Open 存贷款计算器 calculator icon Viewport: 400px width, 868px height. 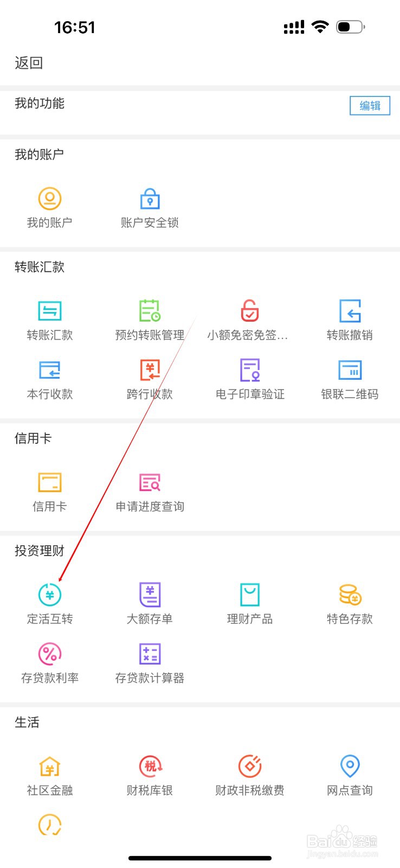point(150,654)
